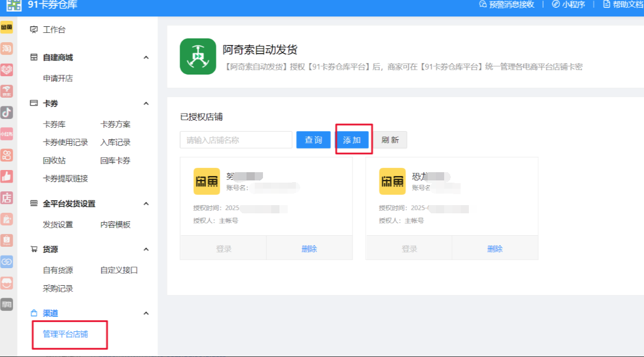Open the gray Xianyu icon at sidebar bottom
Viewport: 644px width, 357px height.
coord(7,304)
